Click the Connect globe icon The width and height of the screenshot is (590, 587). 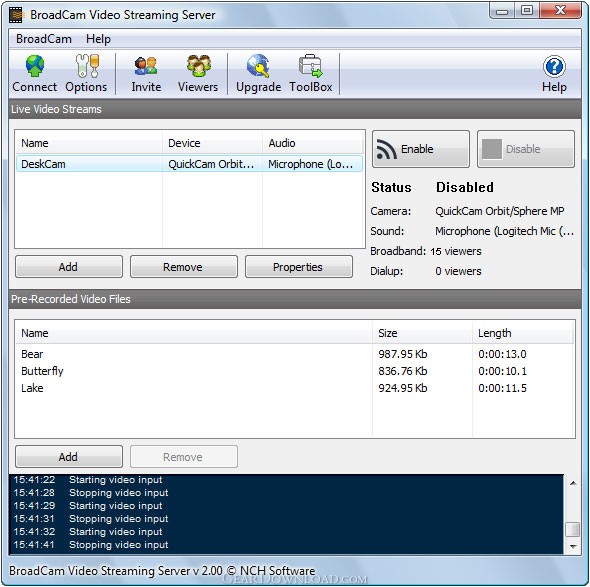35,65
